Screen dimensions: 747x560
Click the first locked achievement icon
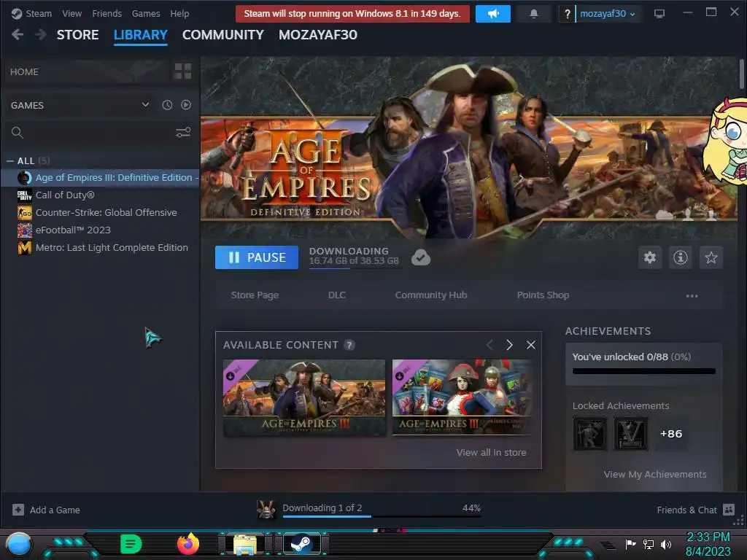tap(589, 434)
